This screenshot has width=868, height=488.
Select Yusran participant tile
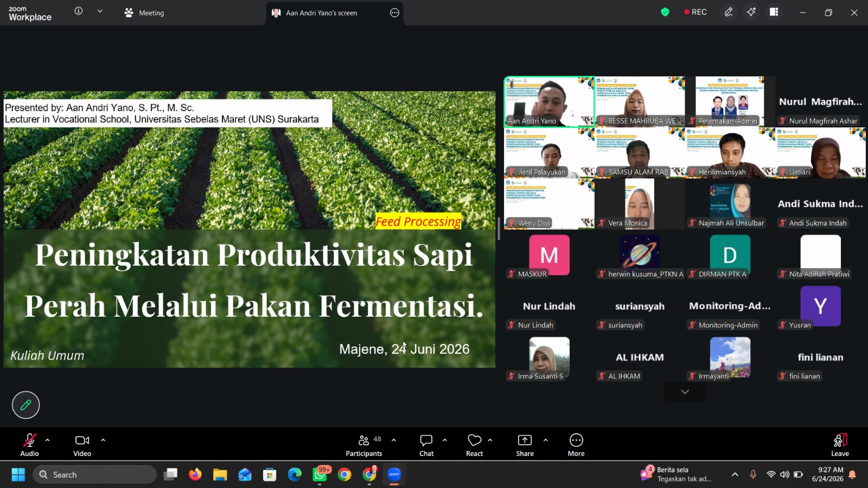point(820,306)
